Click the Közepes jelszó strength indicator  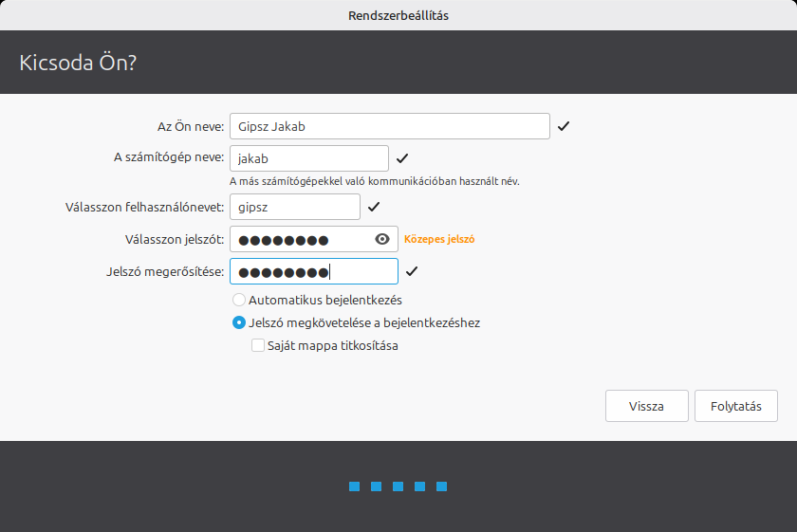tap(439, 239)
